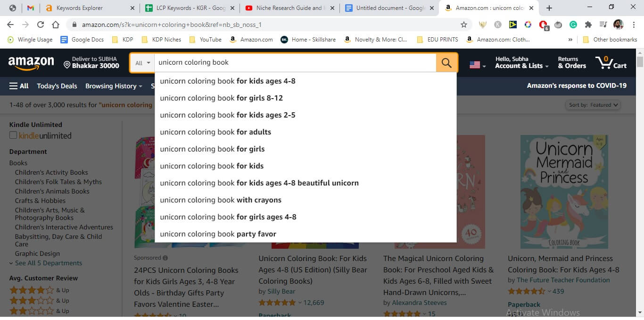Screen dimensions: 644x320
Task: Close the Keywords Explorer tab
Action: tap(132, 8)
